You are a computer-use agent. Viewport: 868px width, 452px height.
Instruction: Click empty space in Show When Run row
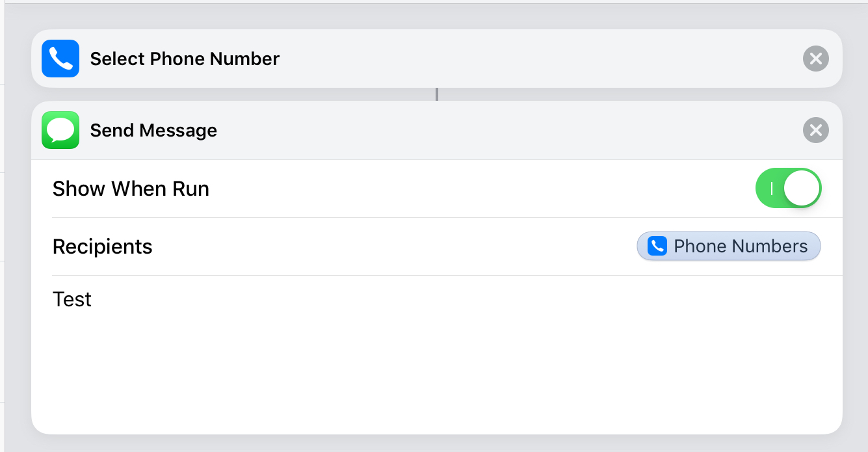pyautogui.click(x=481, y=189)
